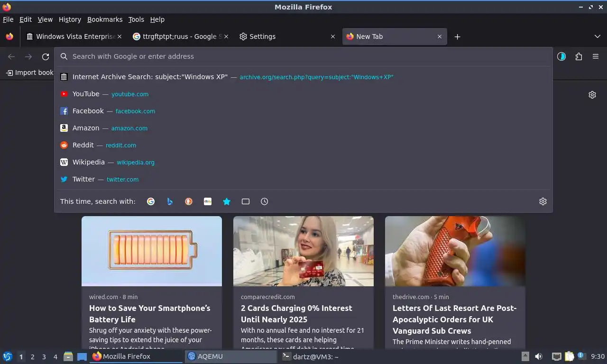Switch to the ttrgftptpt;ruus Google Search tab
This screenshot has width=607, height=364.
pyautogui.click(x=181, y=36)
